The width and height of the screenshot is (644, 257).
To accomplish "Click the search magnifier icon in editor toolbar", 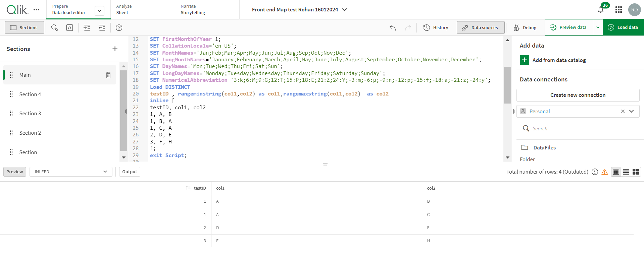I will (x=54, y=27).
